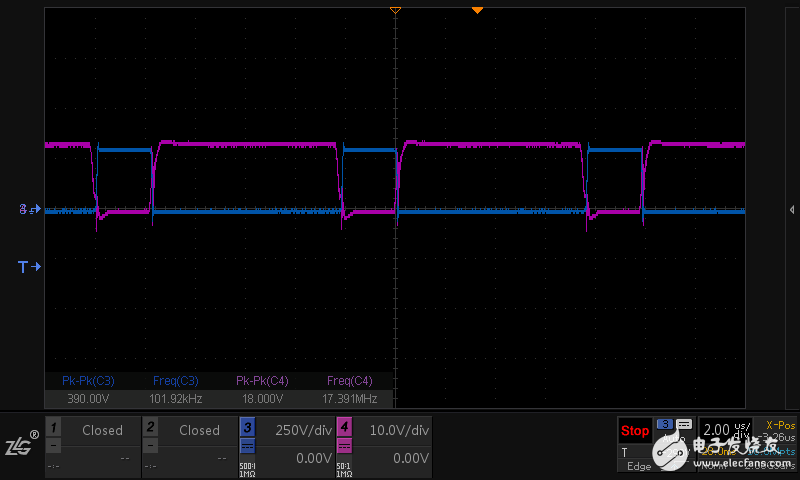Screen dimensions: 800x480
Task: Select channel 1 number button
Action: pyautogui.click(x=53, y=427)
